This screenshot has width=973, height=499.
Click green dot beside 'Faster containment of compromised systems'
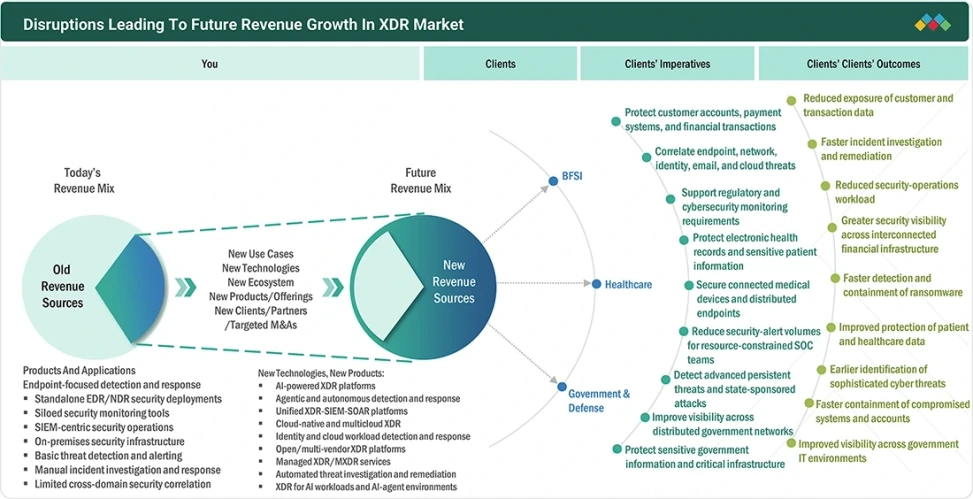tap(809, 403)
